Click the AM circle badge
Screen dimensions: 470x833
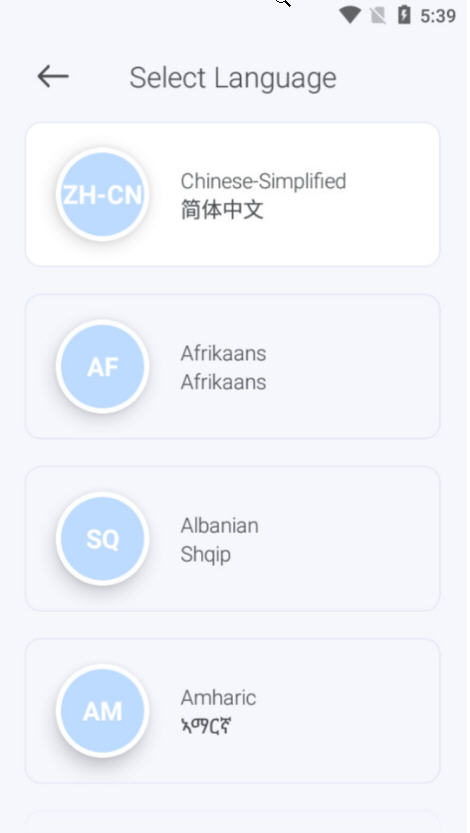click(102, 711)
